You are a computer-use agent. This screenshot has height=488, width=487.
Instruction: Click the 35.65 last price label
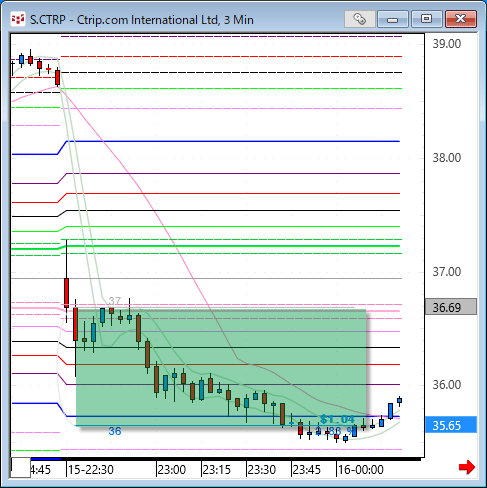451,425
